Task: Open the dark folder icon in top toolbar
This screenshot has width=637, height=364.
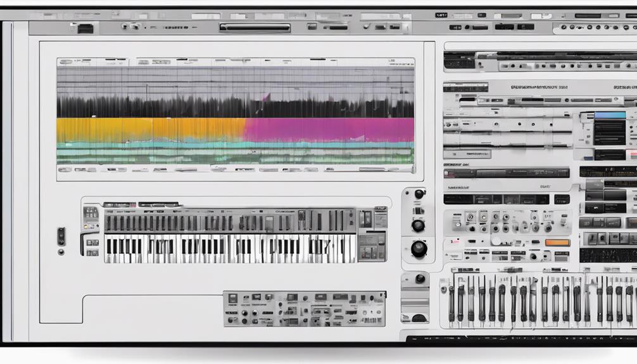Action: pyautogui.click(x=85, y=28)
